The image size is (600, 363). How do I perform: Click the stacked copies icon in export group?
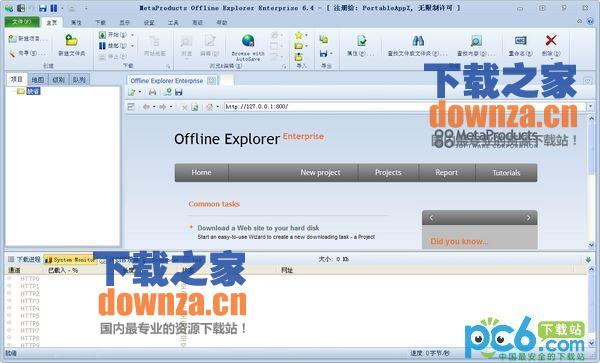point(324,39)
